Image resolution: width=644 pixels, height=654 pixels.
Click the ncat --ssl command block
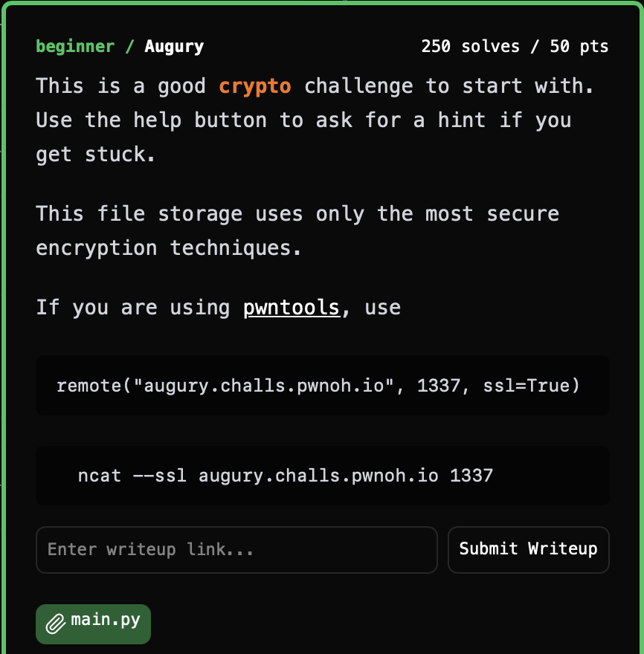(x=322, y=476)
